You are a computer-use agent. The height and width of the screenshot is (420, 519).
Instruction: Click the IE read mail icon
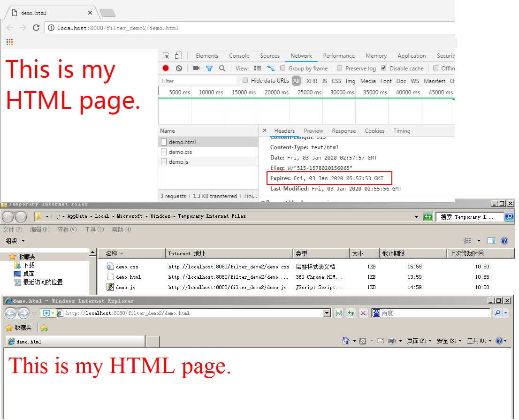click(381, 341)
